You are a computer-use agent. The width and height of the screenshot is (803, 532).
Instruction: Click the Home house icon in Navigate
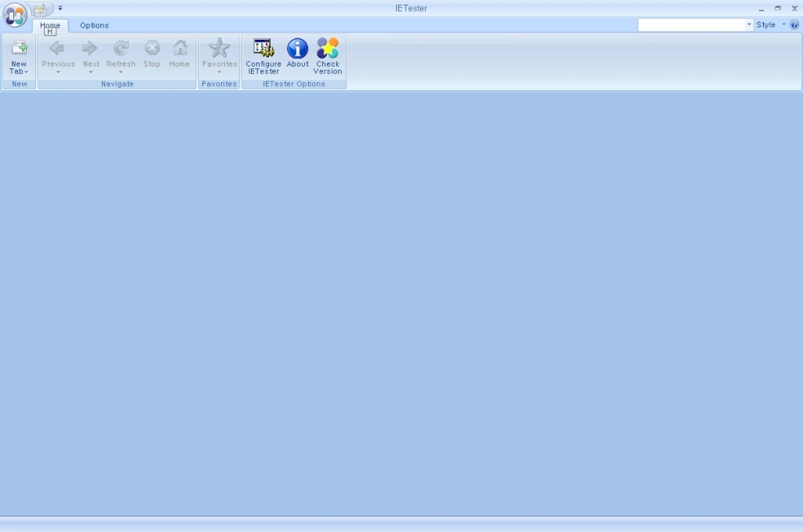[x=180, y=48]
